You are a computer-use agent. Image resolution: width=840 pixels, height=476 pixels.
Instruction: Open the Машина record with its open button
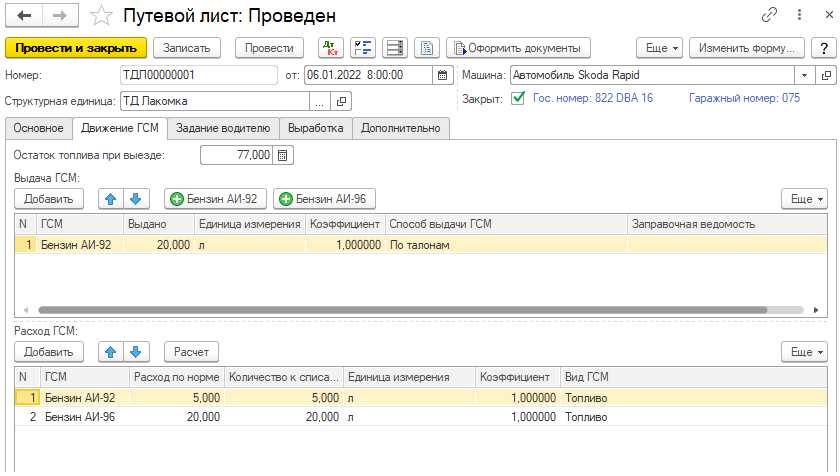(826, 75)
